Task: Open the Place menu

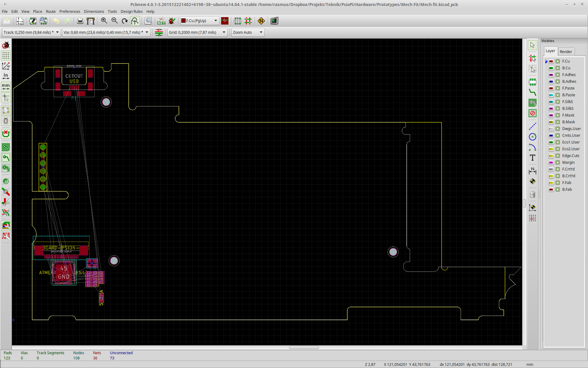Action: tap(38, 11)
